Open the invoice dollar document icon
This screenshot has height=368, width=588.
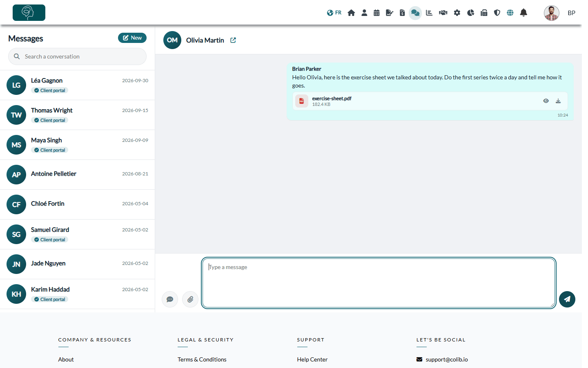tap(402, 13)
